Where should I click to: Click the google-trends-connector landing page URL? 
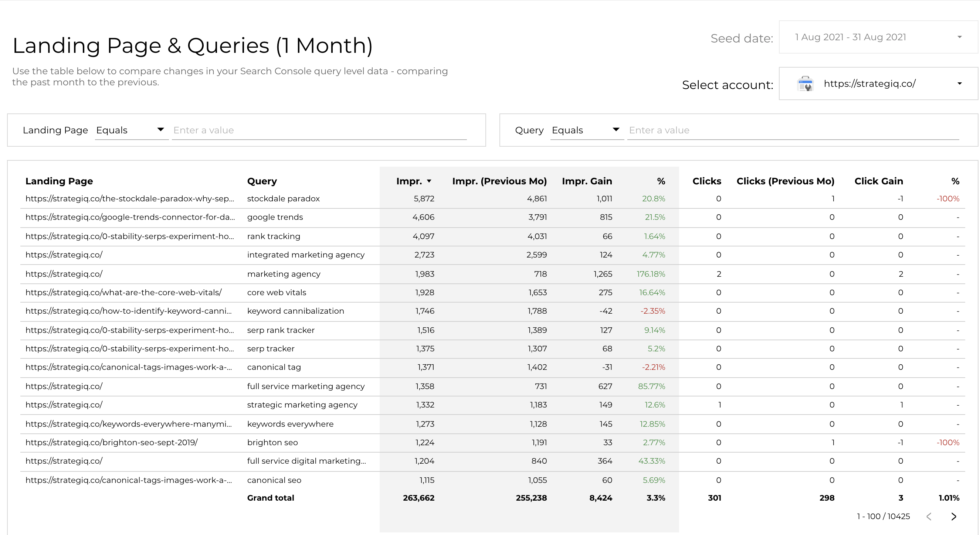(130, 217)
